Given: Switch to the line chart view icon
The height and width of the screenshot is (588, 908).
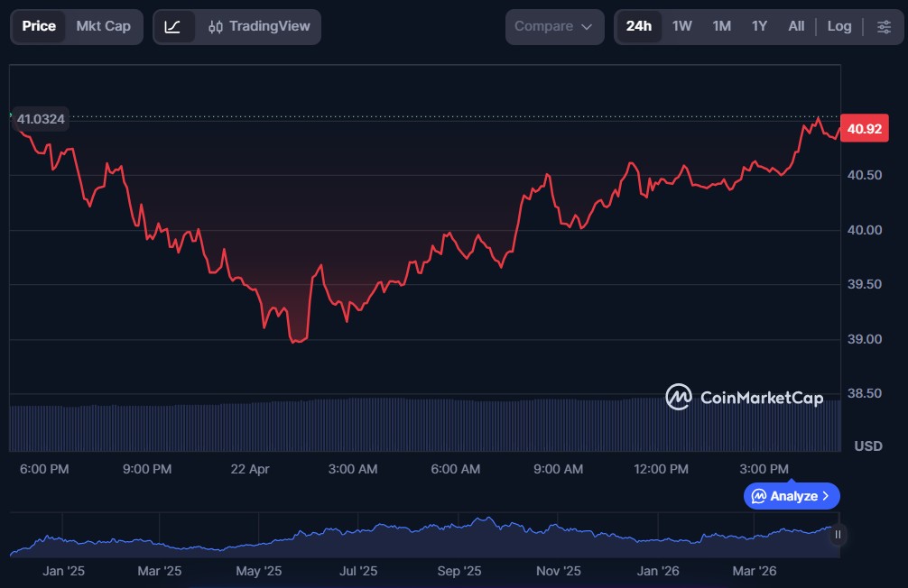Looking at the screenshot, I should [173, 26].
